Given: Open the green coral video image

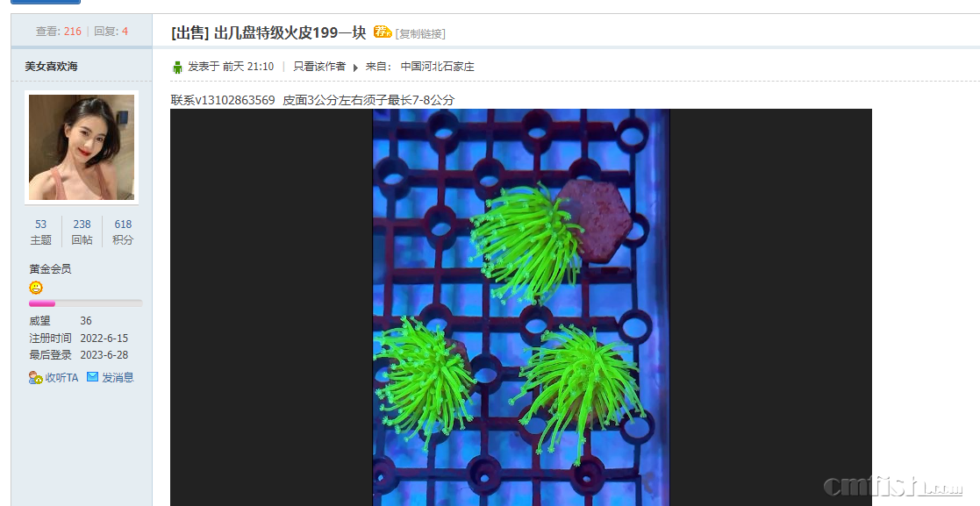Looking at the screenshot, I should coord(520,307).
